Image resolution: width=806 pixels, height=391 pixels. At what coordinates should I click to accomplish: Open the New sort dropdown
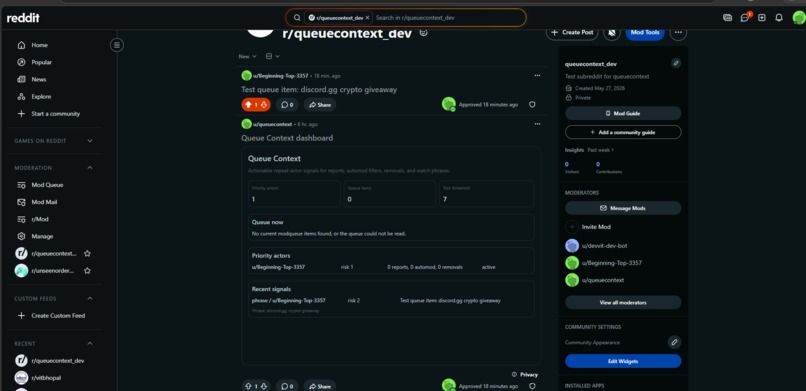coord(247,56)
